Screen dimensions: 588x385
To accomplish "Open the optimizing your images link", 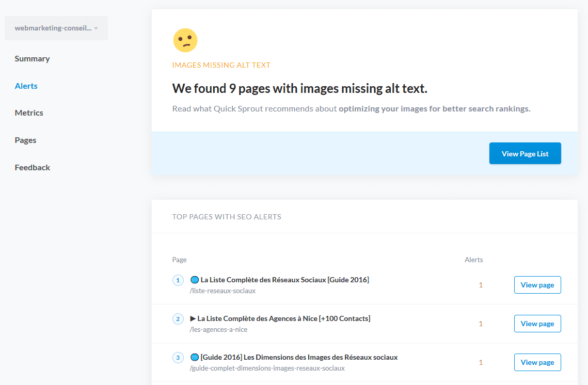I will tap(434, 109).
